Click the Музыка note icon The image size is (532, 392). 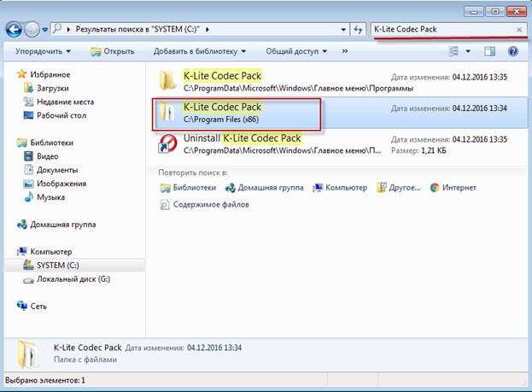pyautogui.click(x=28, y=196)
